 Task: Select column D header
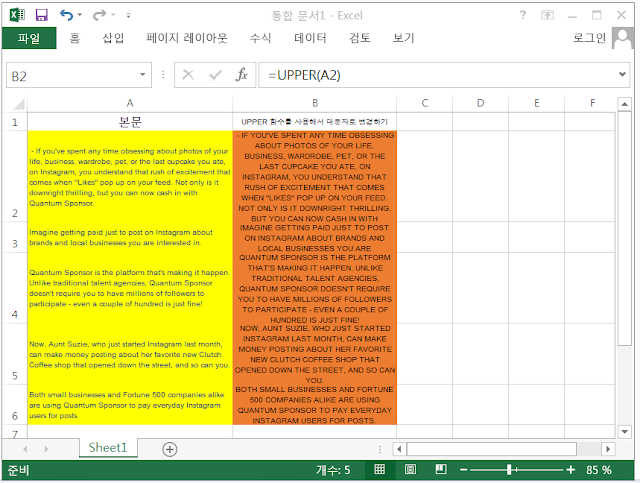pos(480,103)
